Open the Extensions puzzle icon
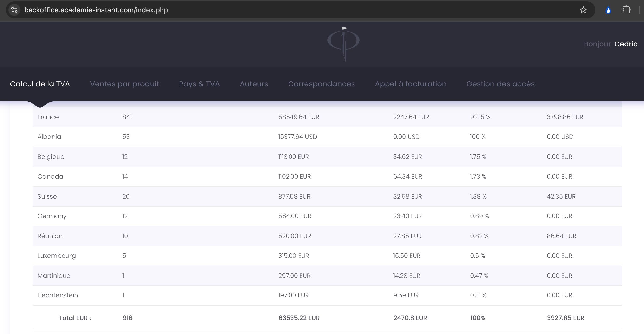 tap(626, 10)
